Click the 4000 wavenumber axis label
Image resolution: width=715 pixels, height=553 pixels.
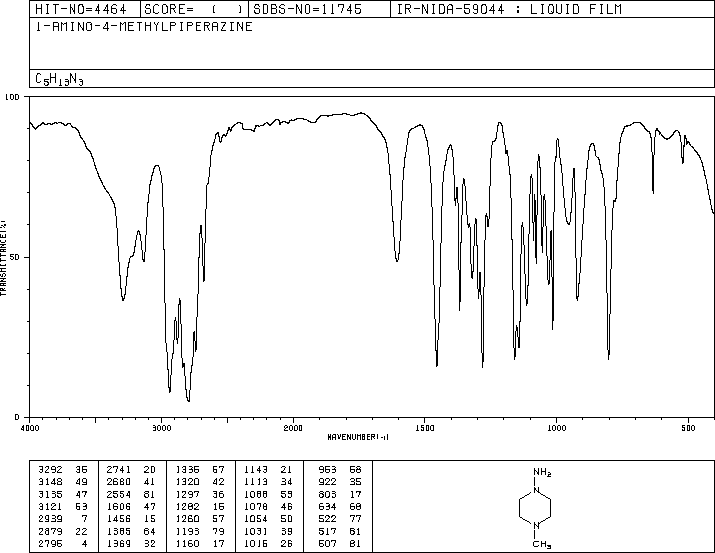(30, 428)
